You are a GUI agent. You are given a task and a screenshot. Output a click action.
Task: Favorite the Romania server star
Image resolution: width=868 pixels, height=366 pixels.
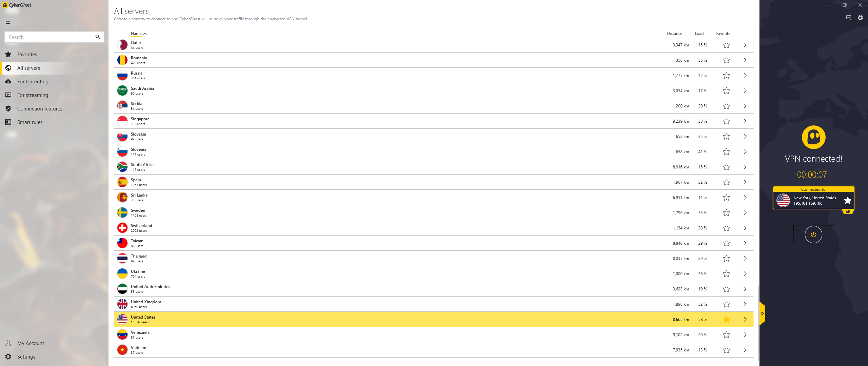(726, 60)
